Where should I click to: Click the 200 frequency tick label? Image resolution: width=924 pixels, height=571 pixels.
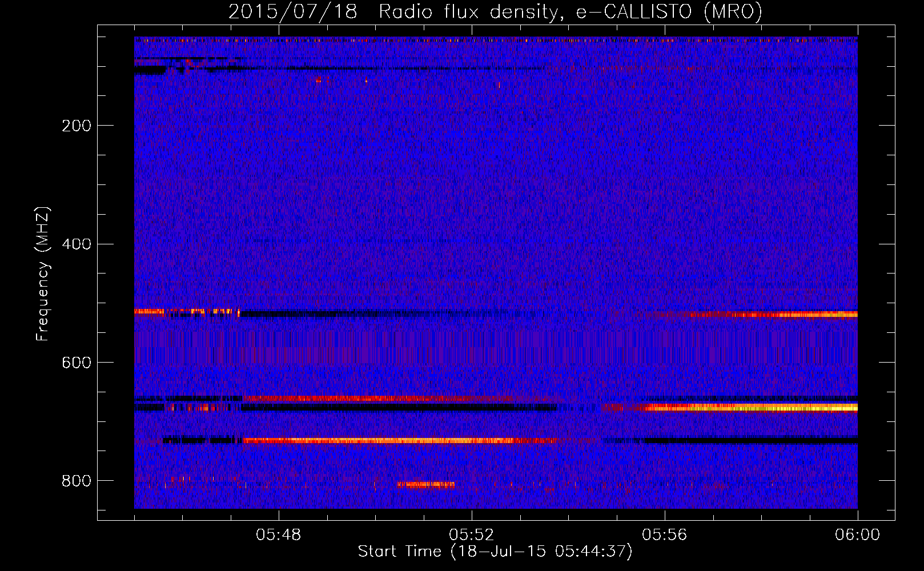click(77, 126)
